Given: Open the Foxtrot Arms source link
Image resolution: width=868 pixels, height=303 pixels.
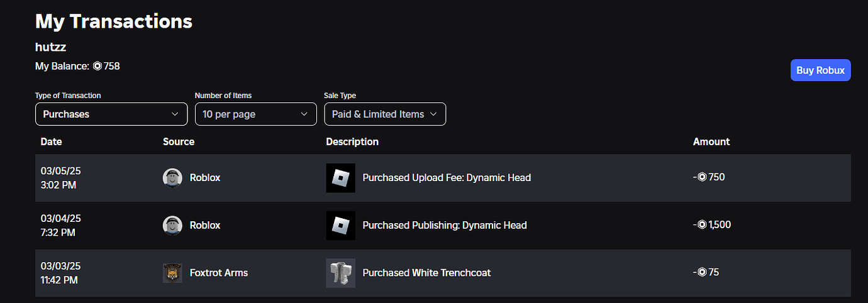Looking at the screenshot, I should click(x=218, y=273).
